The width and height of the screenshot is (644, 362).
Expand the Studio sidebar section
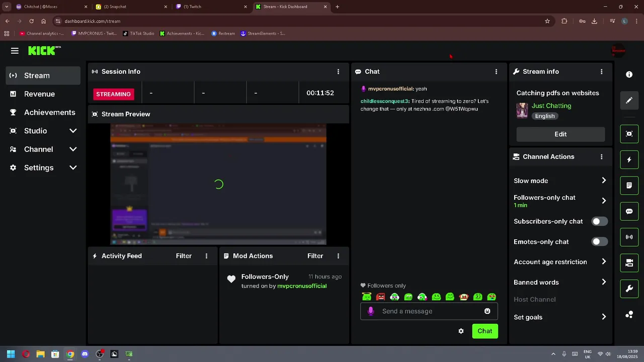pos(43,131)
